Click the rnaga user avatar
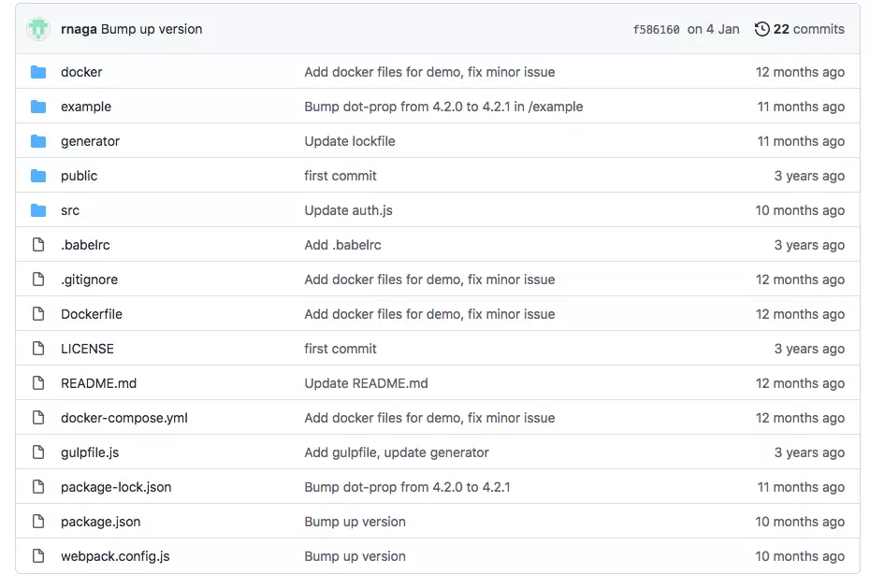 coord(38,29)
